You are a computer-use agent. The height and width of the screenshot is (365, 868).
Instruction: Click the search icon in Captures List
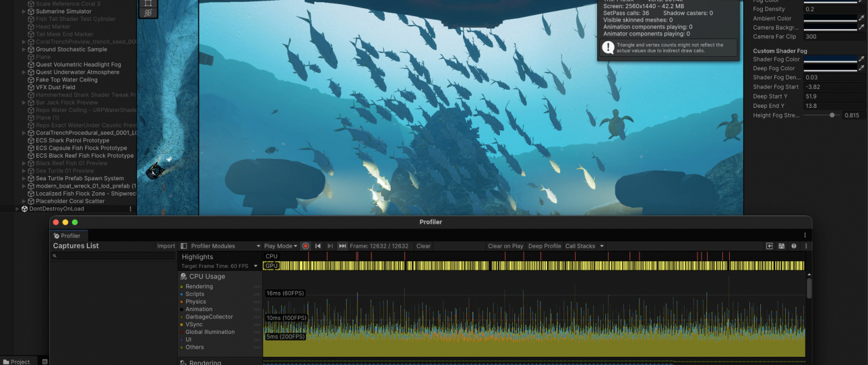click(55, 256)
